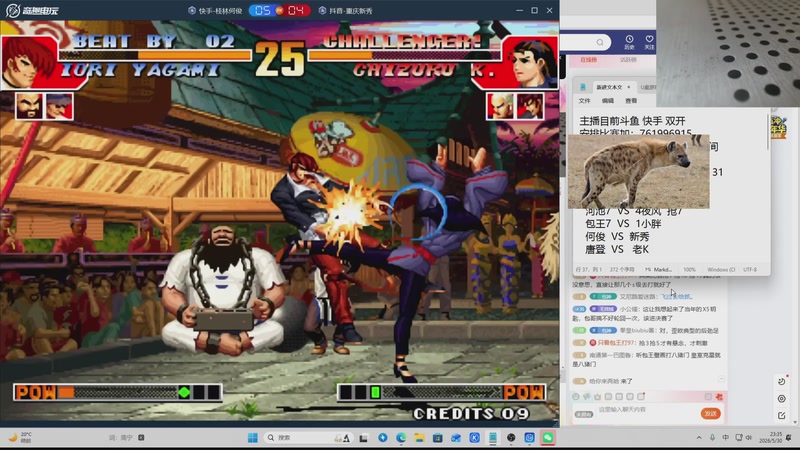800x450 pixels.
Task: Expand the hidden tray icons chevron
Action: (699, 438)
